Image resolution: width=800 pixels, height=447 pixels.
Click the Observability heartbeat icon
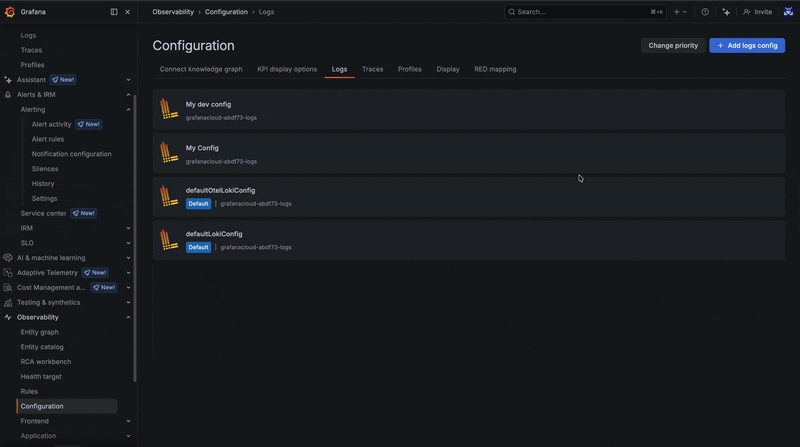pos(8,317)
